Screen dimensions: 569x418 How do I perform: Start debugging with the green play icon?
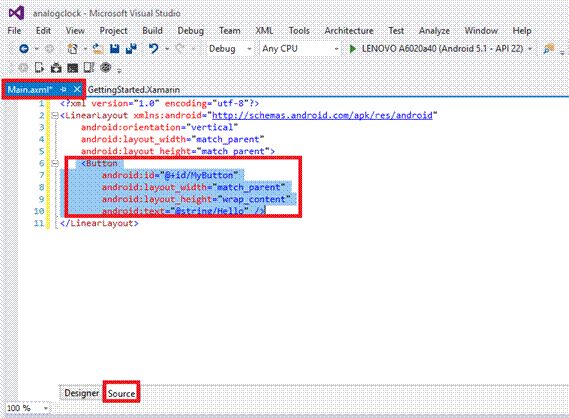pyautogui.click(x=352, y=49)
